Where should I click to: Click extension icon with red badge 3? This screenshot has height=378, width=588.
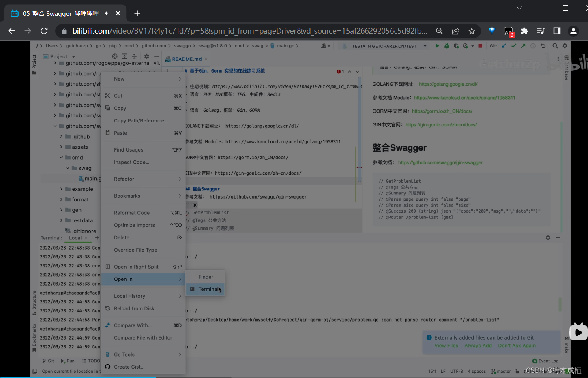[x=509, y=32]
